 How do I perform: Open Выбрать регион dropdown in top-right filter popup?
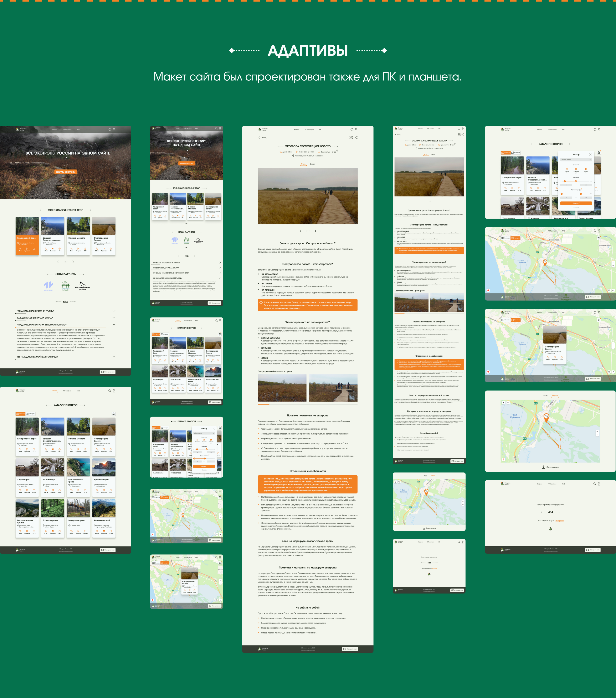(576, 160)
